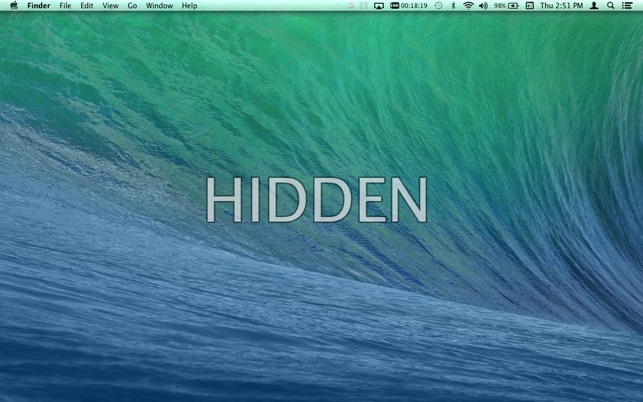Open Spotlight search magnifying glass
Image resolution: width=643 pixels, height=402 pixels.
(x=611, y=6)
